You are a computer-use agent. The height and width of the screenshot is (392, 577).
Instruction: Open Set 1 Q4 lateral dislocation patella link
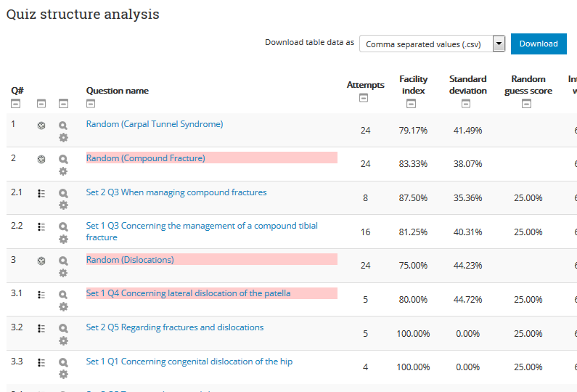189,293
